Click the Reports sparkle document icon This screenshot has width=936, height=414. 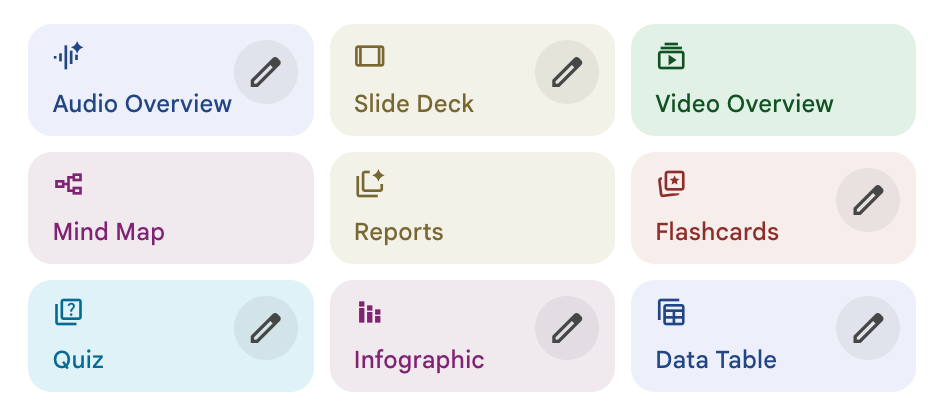[369, 184]
